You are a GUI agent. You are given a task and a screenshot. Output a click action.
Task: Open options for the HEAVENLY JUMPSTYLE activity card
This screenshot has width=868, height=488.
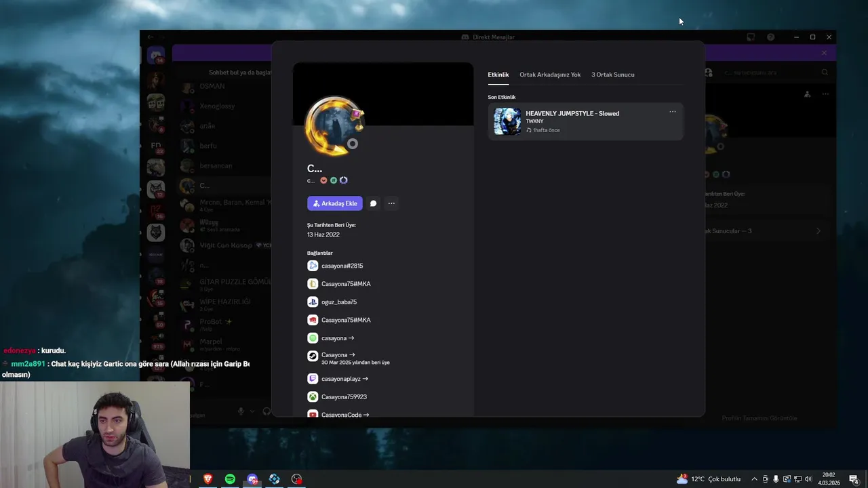click(x=673, y=112)
